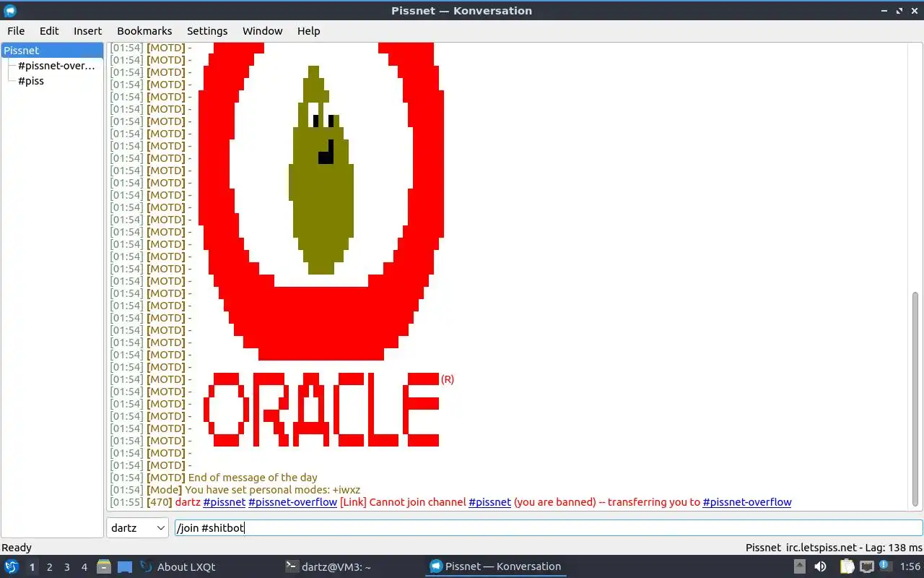Maximize the Konversation window
The height and width of the screenshot is (578, 924).
[899, 11]
